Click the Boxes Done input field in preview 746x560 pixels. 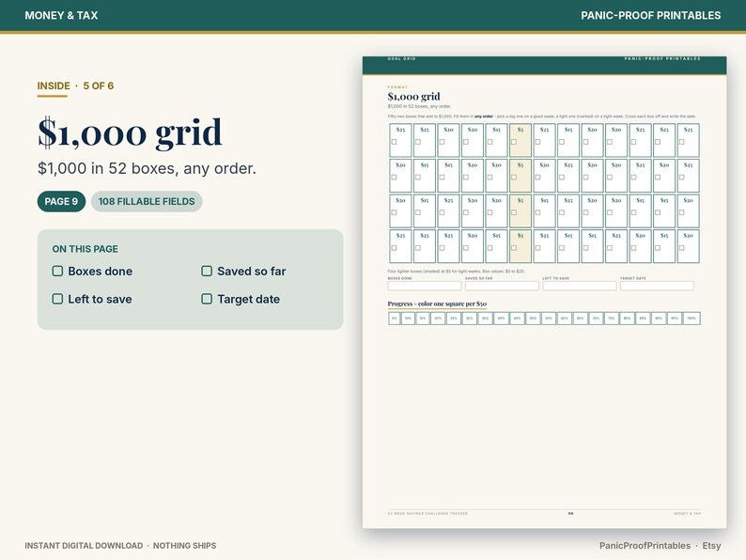click(x=425, y=286)
